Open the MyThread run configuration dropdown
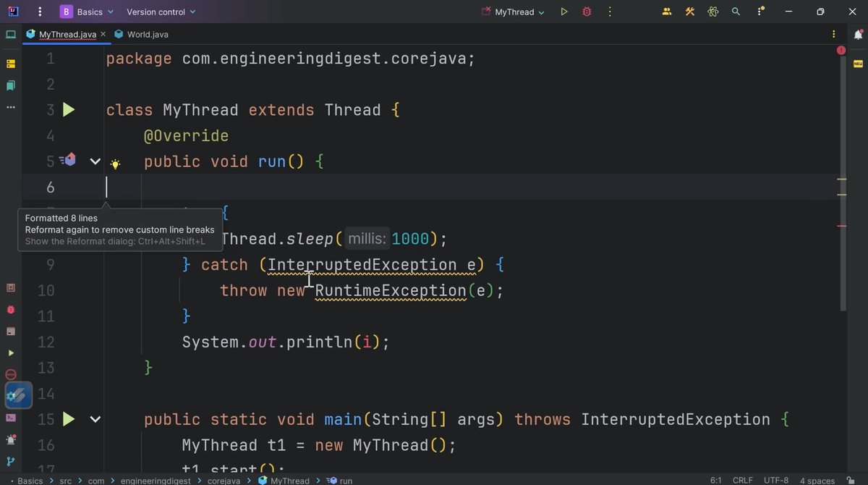The image size is (868, 485). pyautogui.click(x=513, y=12)
